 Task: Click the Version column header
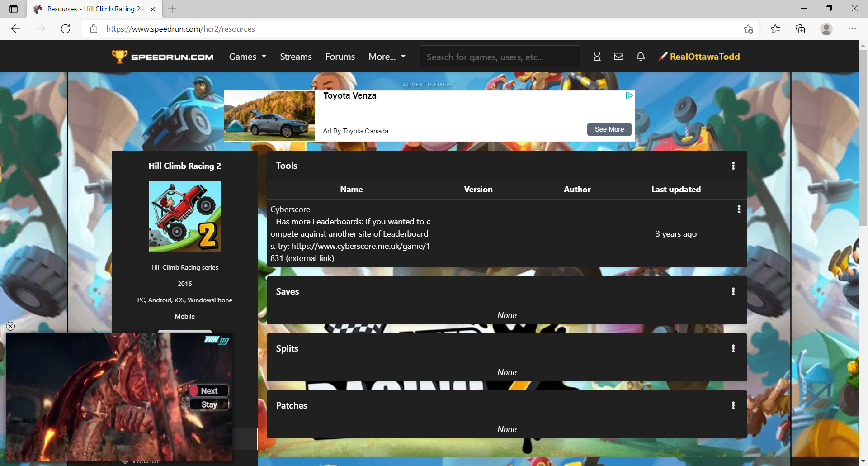[x=478, y=190]
